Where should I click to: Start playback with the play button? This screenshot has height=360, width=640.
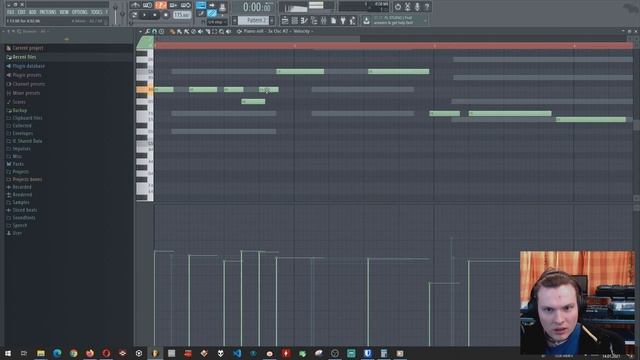[144, 15]
